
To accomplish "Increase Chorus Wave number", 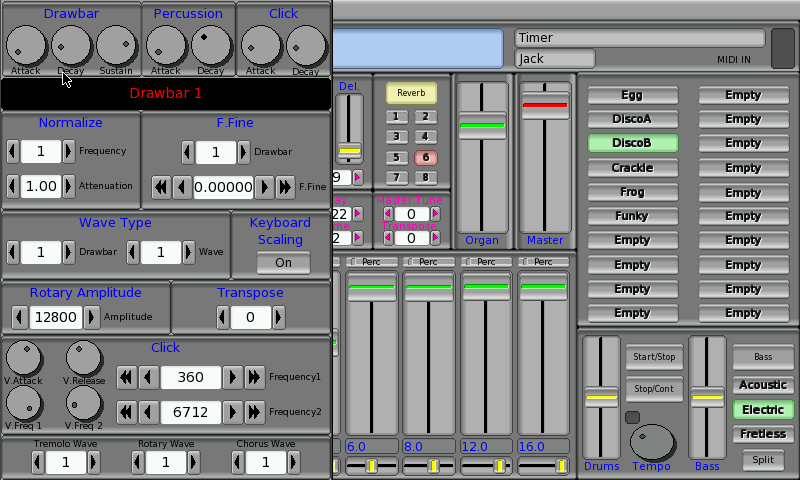I will (293, 463).
